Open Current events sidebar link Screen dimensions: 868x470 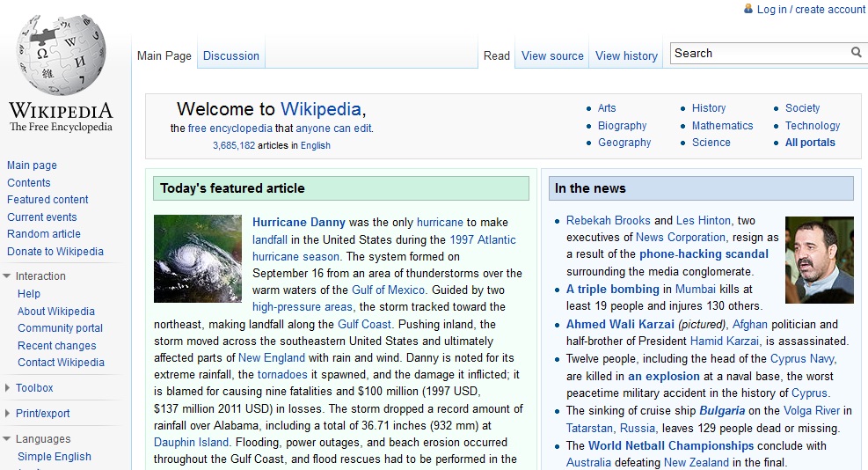click(41, 217)
